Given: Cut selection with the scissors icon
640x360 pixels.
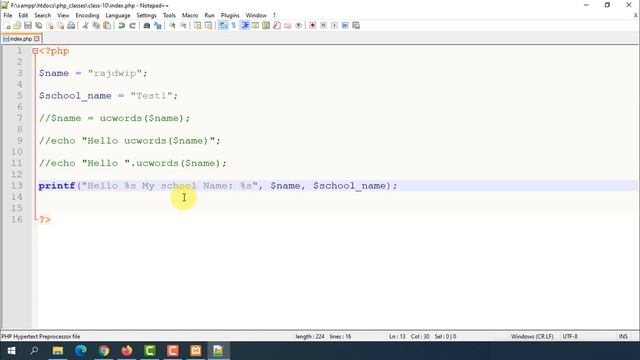Looking at the screenshot, I should pyautogui.click(x=85, y=25).
